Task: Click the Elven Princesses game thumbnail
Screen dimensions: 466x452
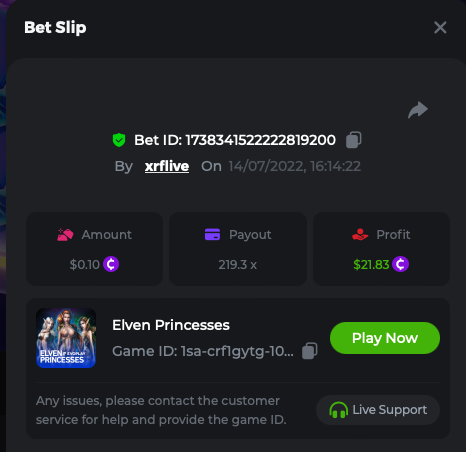Action: [66, 338]
